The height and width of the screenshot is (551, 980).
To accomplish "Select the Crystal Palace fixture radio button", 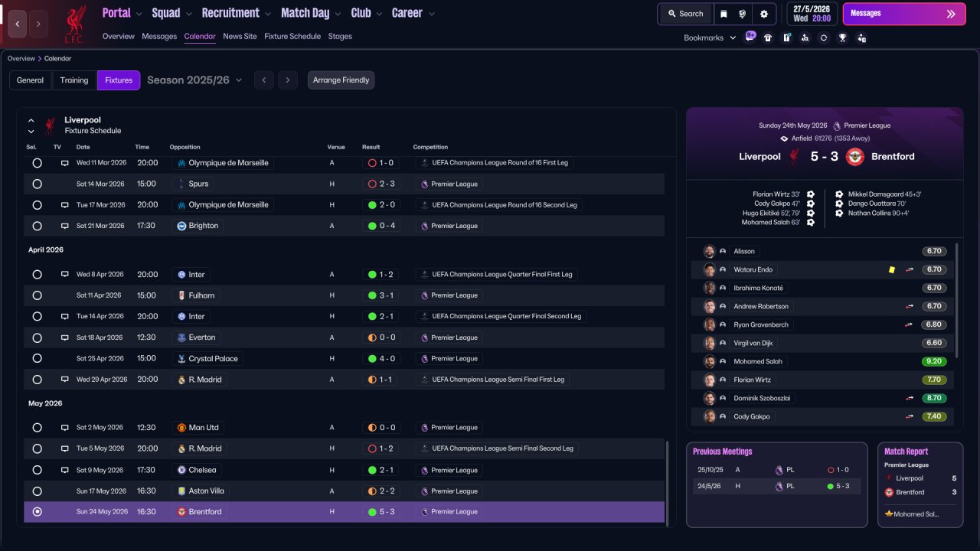I will [x=37, y=358].
